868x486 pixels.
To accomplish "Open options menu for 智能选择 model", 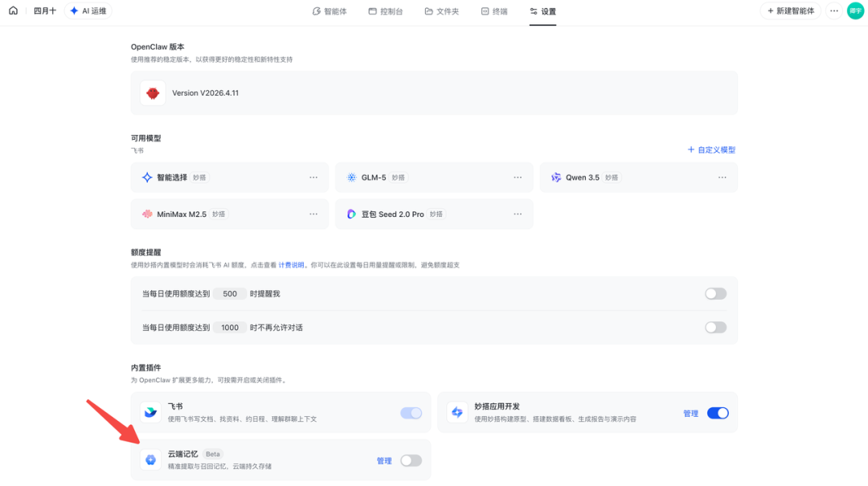I will pos(313,178).
